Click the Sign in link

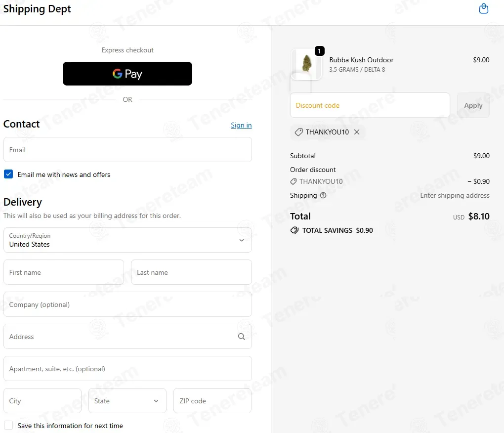241,125
